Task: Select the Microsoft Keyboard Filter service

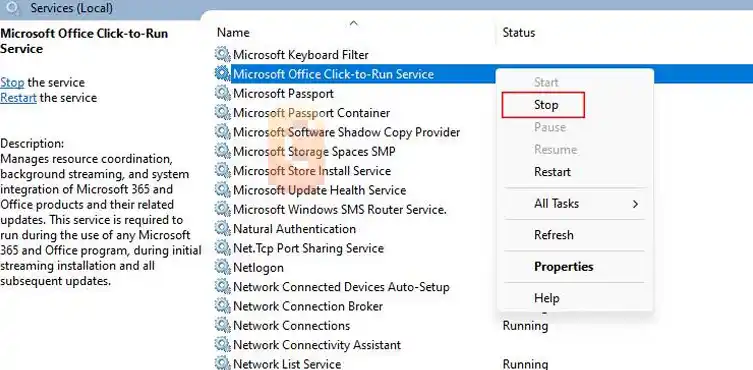Action: pos(301,55)
